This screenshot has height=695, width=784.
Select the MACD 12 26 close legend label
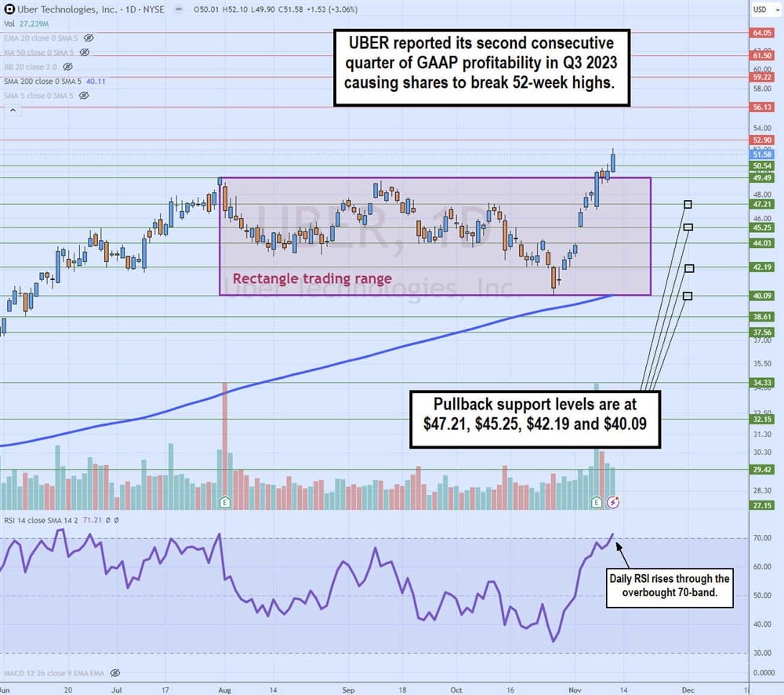[54, 673]
